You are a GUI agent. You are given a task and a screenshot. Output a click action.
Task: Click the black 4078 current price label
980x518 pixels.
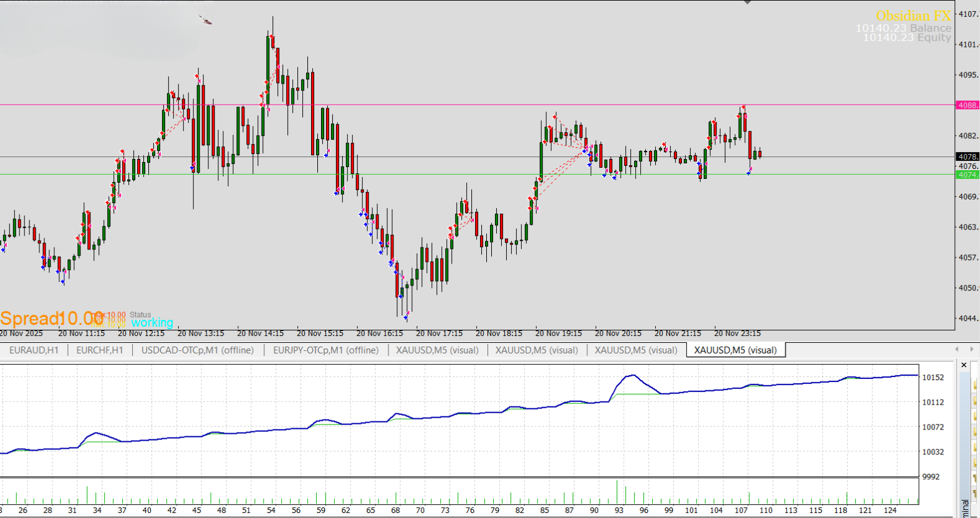point(968,156)
